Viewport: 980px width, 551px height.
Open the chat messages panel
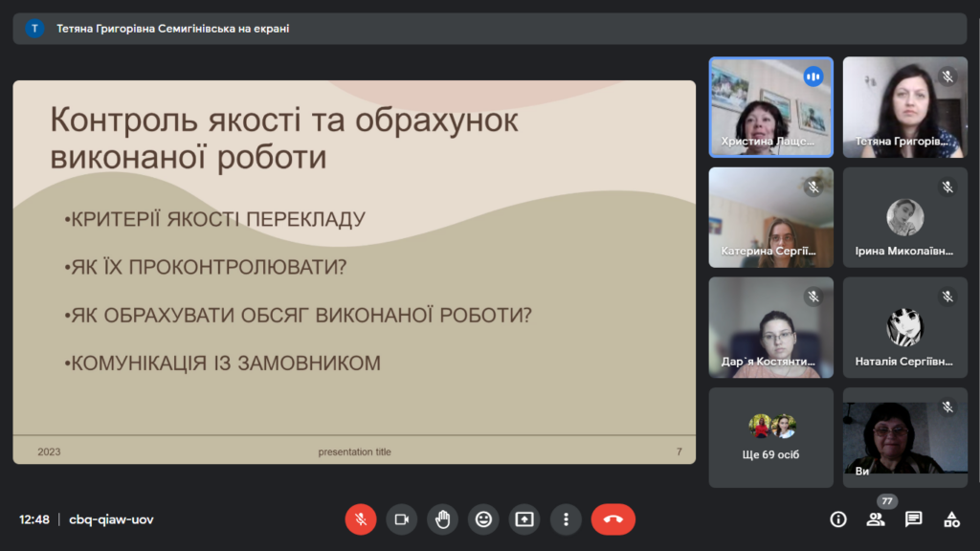click(x=914, y=519)
